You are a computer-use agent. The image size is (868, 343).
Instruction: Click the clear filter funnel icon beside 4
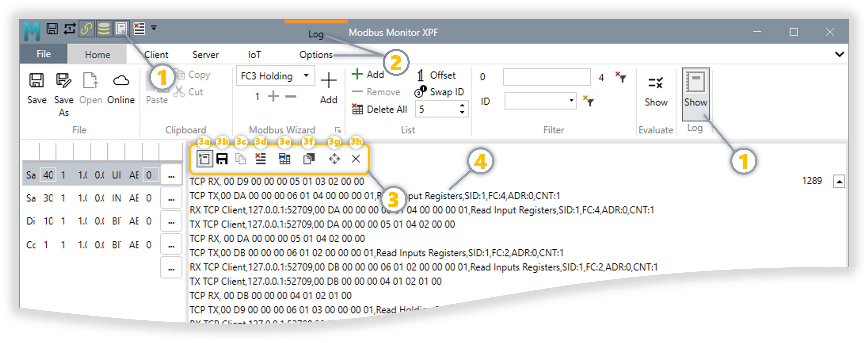(621, 77)
